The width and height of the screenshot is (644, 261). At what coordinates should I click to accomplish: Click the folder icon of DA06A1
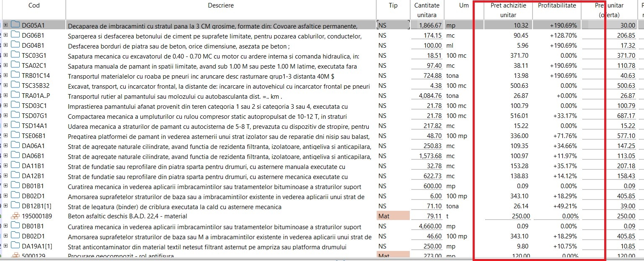[16, 145]
